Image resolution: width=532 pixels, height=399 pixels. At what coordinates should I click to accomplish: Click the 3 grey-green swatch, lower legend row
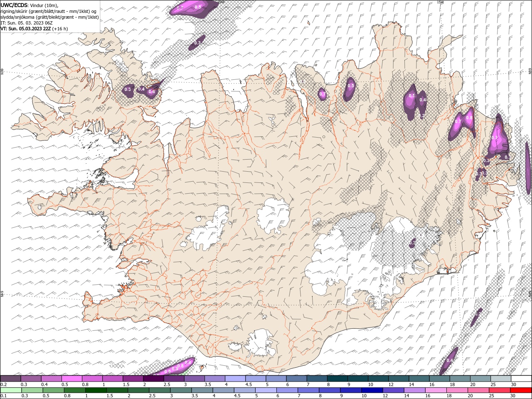181,390
